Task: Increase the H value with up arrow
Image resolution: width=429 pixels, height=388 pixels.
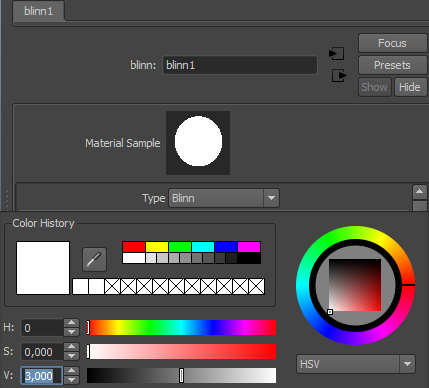Action: click(71, 323)
